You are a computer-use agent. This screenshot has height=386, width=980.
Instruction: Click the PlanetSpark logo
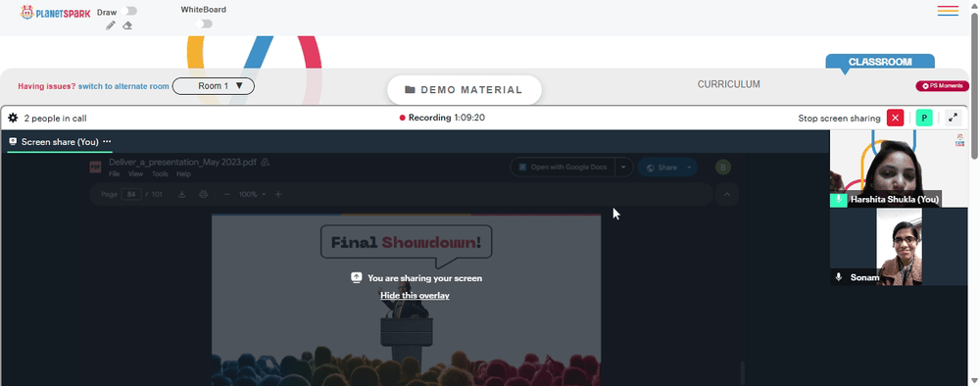click(x=55, y=13)
